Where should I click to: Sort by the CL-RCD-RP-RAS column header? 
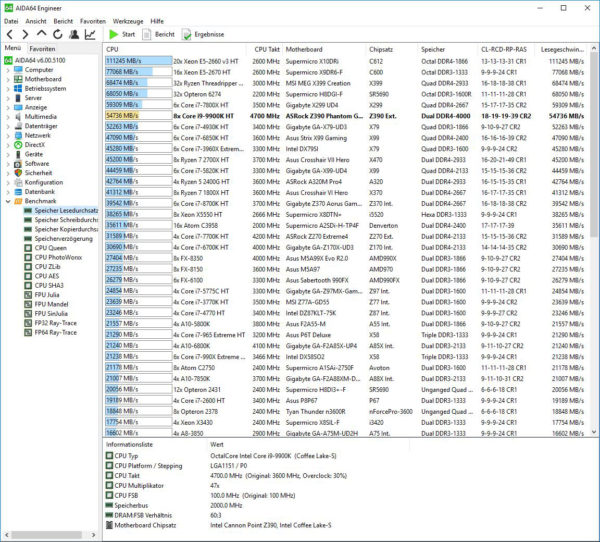(506, 49)
